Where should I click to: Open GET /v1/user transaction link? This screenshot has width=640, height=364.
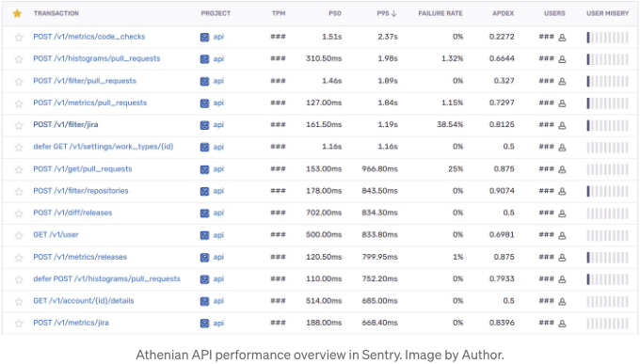click(56, 234)
